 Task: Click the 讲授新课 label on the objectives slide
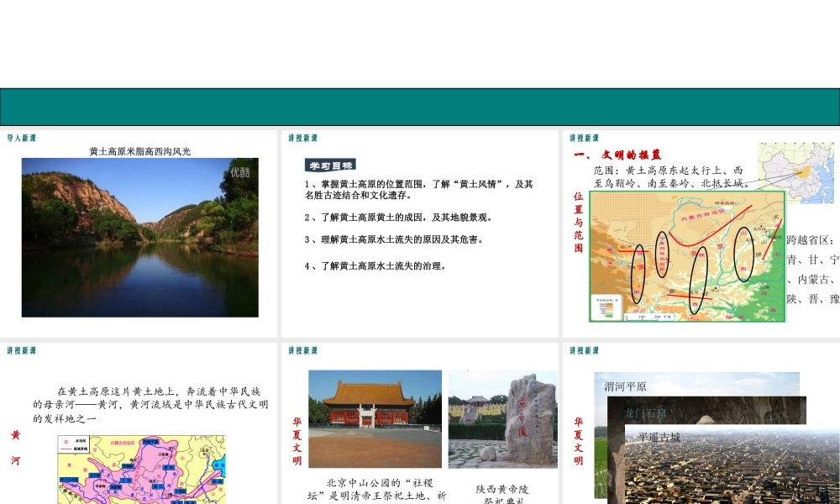pyautogui.click(x=302, y=138)
